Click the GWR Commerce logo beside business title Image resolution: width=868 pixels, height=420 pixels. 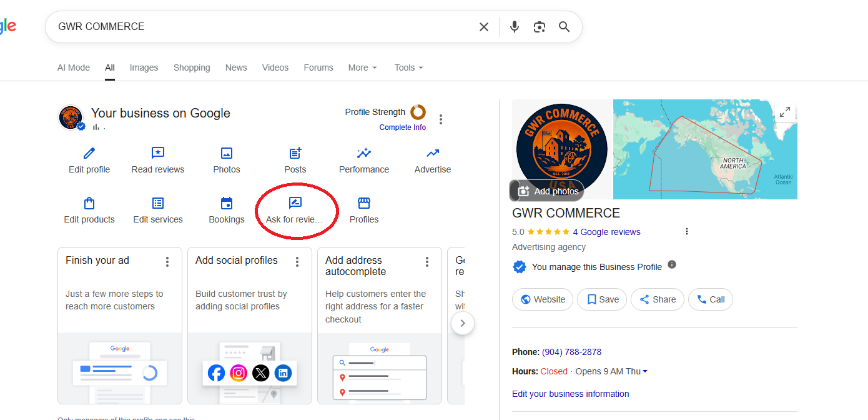[71, 117]
